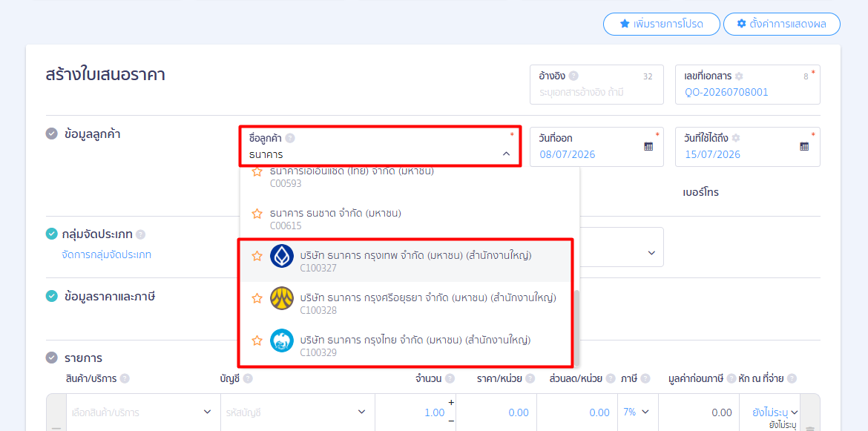Image resolution: width=868 pixels, height=431 pixels.
Task: Click help icon next to กลุ่มจัดประเภท
Action: pyautogui.click(x=141, y=234)
